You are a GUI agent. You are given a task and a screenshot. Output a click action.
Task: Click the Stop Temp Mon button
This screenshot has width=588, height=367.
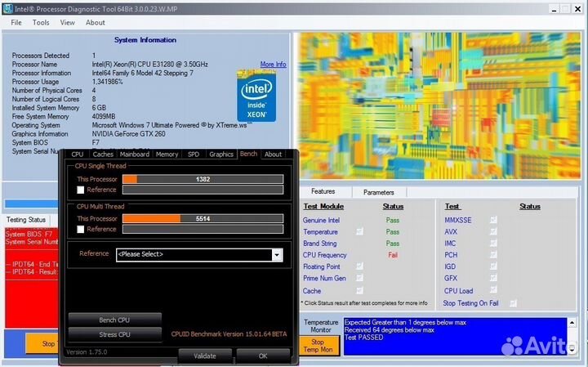tap(319, 346)
